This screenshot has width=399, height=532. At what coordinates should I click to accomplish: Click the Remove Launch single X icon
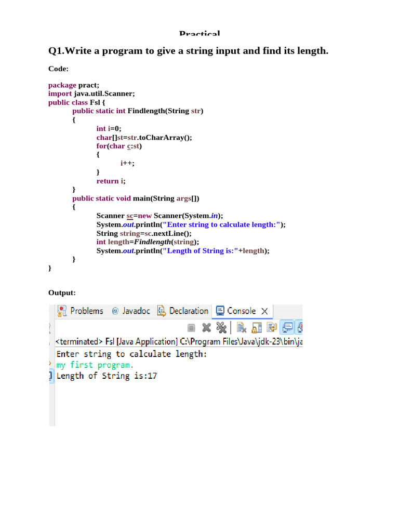[206, 327]
